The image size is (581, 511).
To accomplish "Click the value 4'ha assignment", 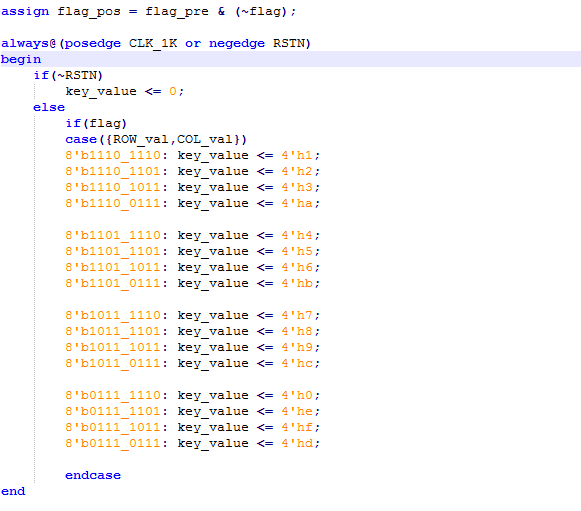I will pos(300,203).
